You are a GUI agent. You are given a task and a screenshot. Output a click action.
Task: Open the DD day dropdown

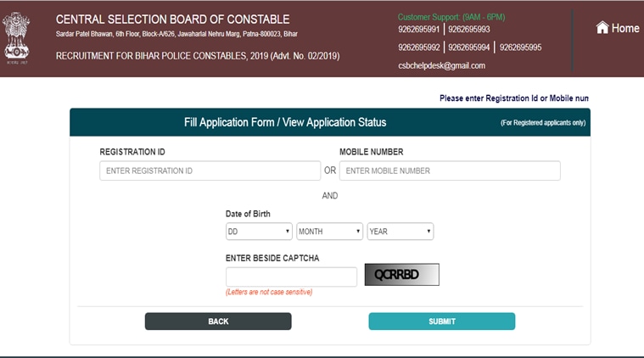(259, 231)
